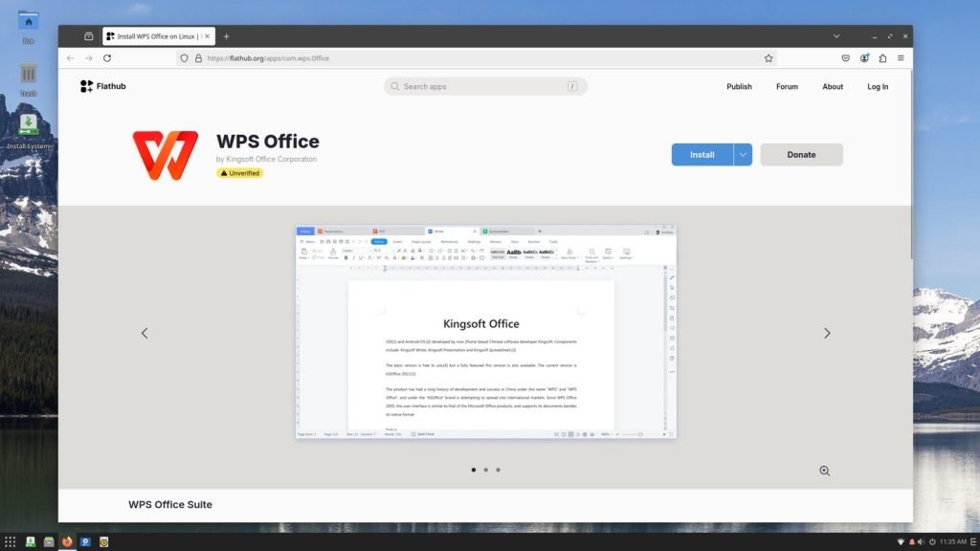980x551 pixels.
Task: Select the second carousel dot indicator
Action: click(x=485, y=470)
